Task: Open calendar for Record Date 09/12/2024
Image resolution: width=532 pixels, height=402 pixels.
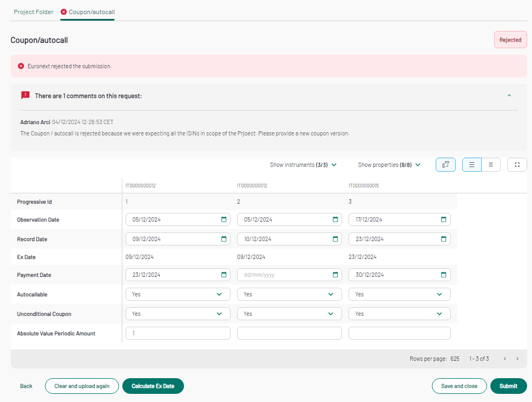Action: 224,239
